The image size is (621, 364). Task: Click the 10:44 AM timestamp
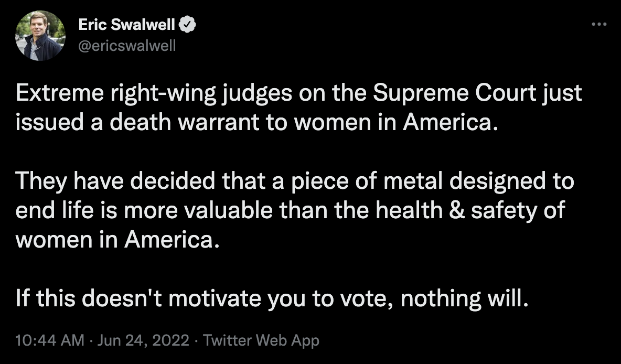tap(49, 340)
